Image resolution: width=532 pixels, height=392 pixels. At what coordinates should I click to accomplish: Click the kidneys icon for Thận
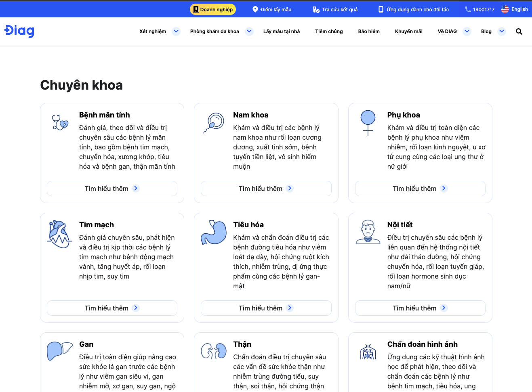pyautogui.click(x=214, y=351)
